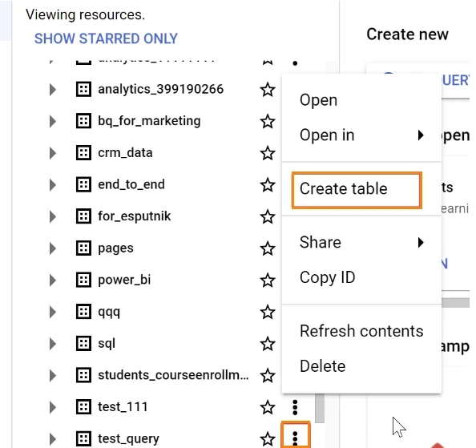
Task: Select the power_bi dataset name
Action: 124,280
